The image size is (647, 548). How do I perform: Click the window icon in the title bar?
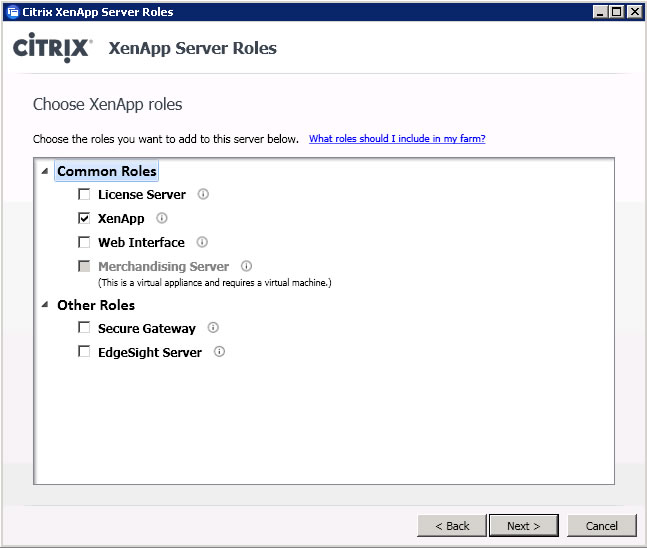coord(13,12)
